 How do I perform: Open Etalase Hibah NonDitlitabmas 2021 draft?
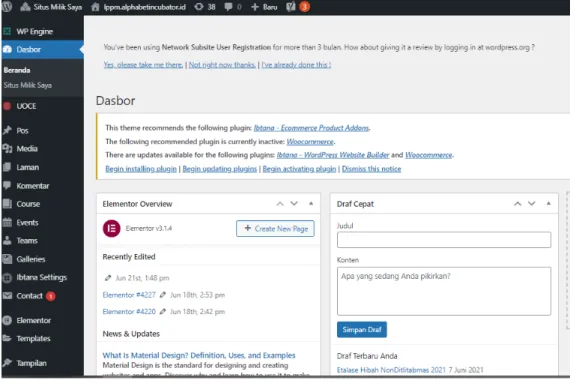coord(391,370)
